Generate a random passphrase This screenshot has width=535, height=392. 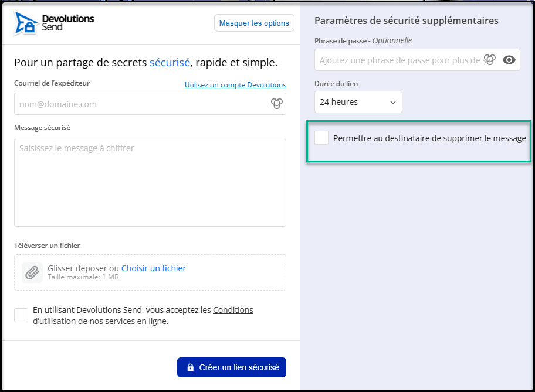point(490,59)
